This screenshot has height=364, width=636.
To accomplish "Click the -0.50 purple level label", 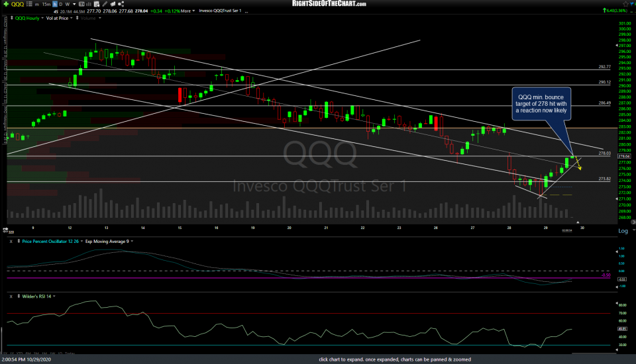I will click(606, 275).
